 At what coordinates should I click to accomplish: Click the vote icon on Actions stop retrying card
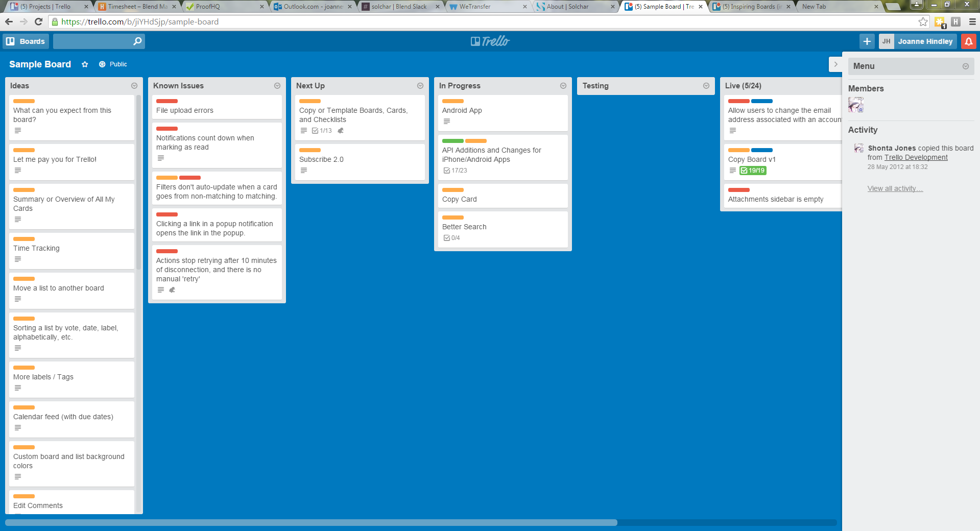172,290
